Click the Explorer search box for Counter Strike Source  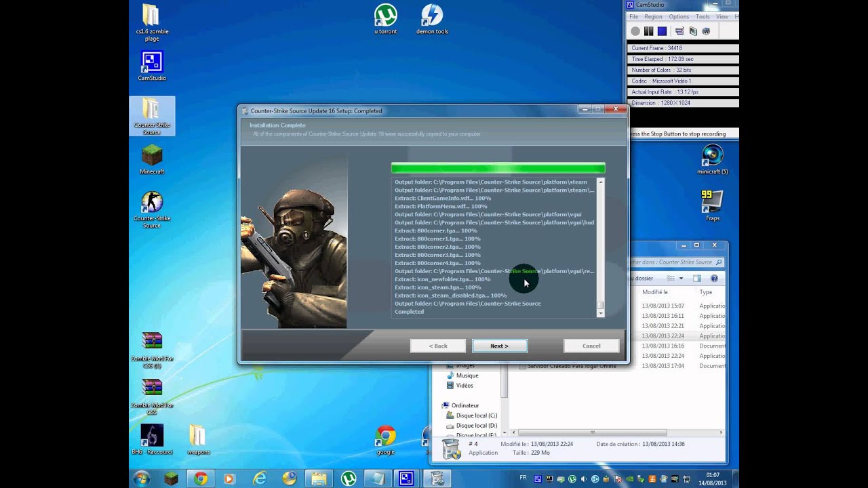tap(677, 262)
